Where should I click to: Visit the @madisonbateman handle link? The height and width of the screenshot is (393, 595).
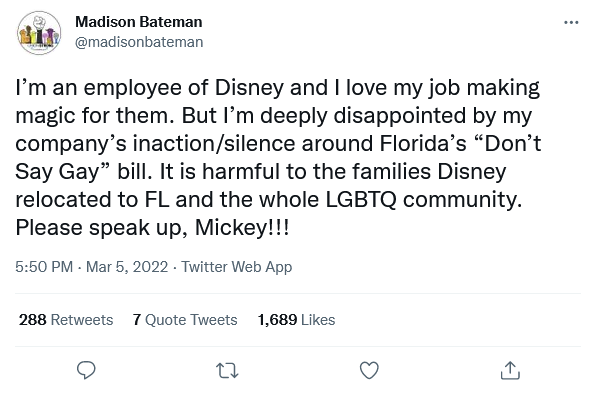(x=139, y=42)
